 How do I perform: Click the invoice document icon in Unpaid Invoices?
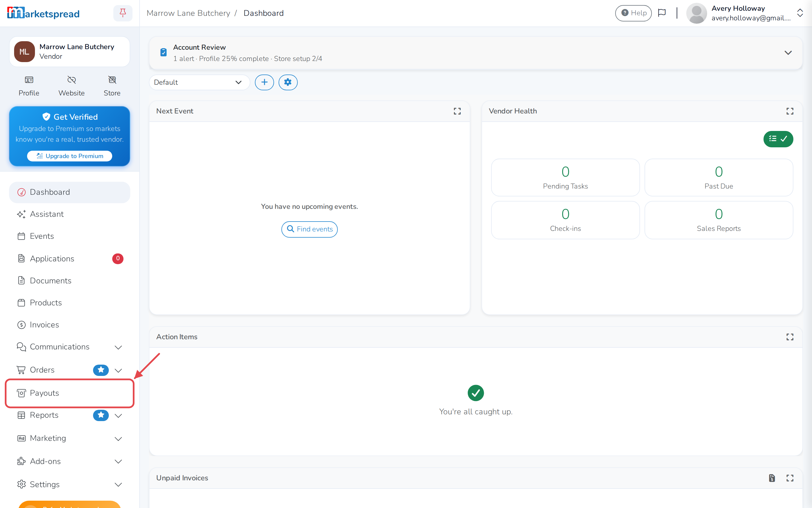[x=772, y=478]
